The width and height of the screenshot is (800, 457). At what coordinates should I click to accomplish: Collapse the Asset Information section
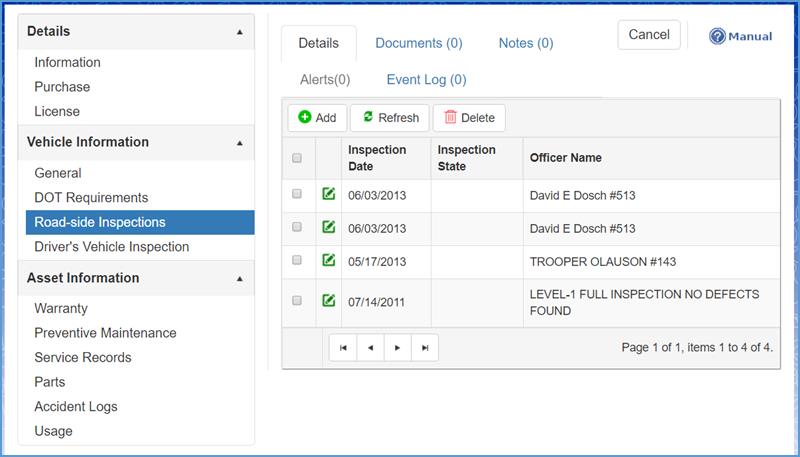(x=239, y=278)
